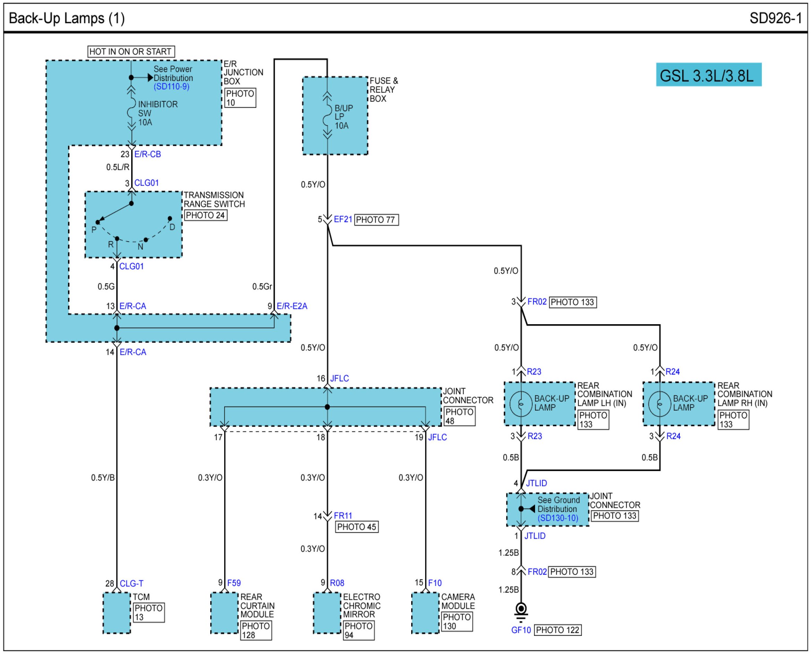Click the INHIBITOR SW 10A fuse symbol
The width and height of the screenshot is (812, 656).
coord(131,108)
